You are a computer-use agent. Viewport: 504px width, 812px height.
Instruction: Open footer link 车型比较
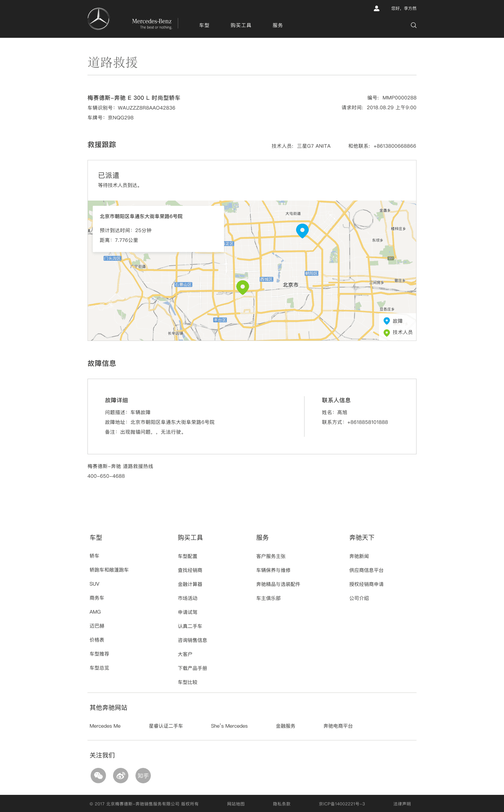click(x=188, y=682)
